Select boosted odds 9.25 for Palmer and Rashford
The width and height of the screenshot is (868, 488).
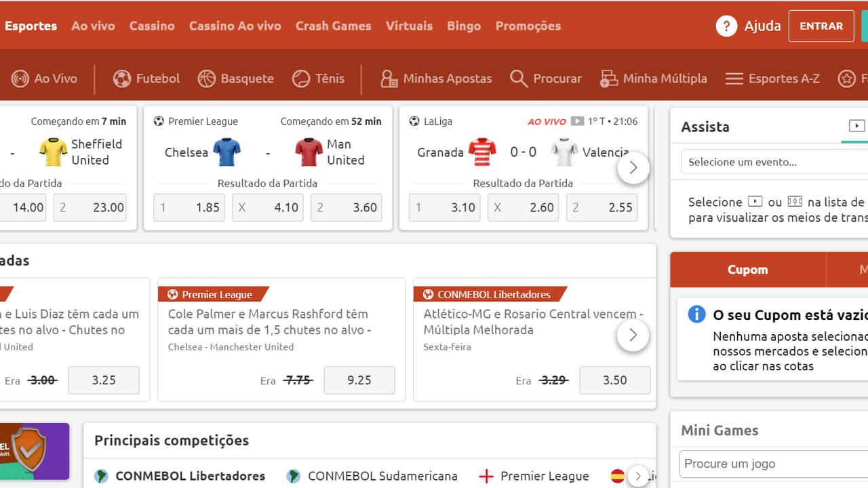[359, 380]
